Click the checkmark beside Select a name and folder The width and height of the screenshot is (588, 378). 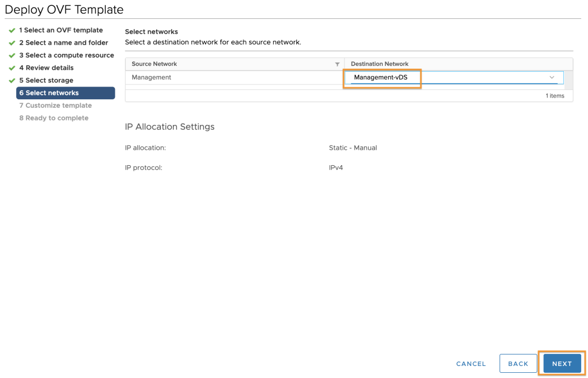[12, 42]
